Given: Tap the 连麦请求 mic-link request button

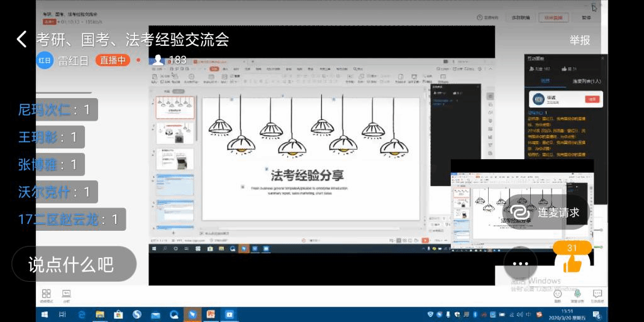Looking at the screenshot, I should 546,211.
